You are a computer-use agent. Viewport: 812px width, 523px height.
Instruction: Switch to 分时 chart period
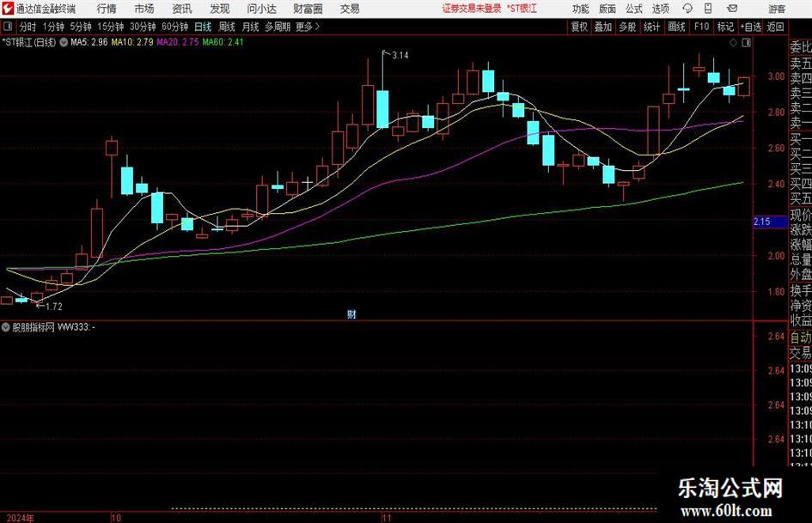coord(28,27)
